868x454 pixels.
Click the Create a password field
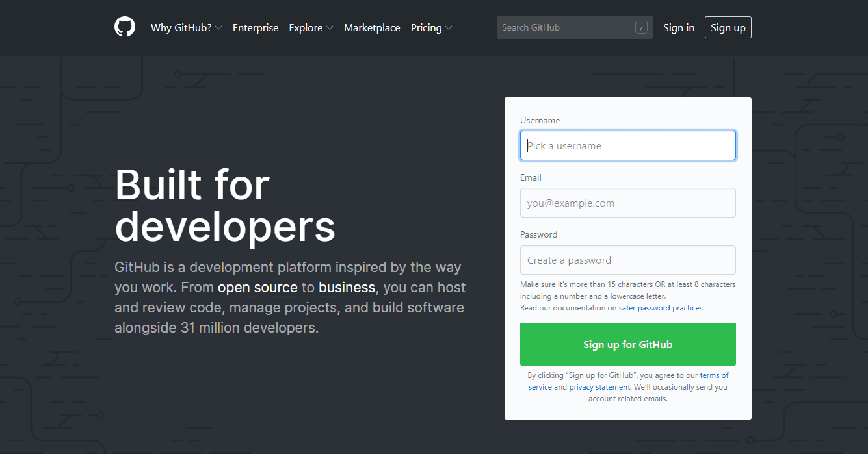pyautogui.click(x=628, y=260)
